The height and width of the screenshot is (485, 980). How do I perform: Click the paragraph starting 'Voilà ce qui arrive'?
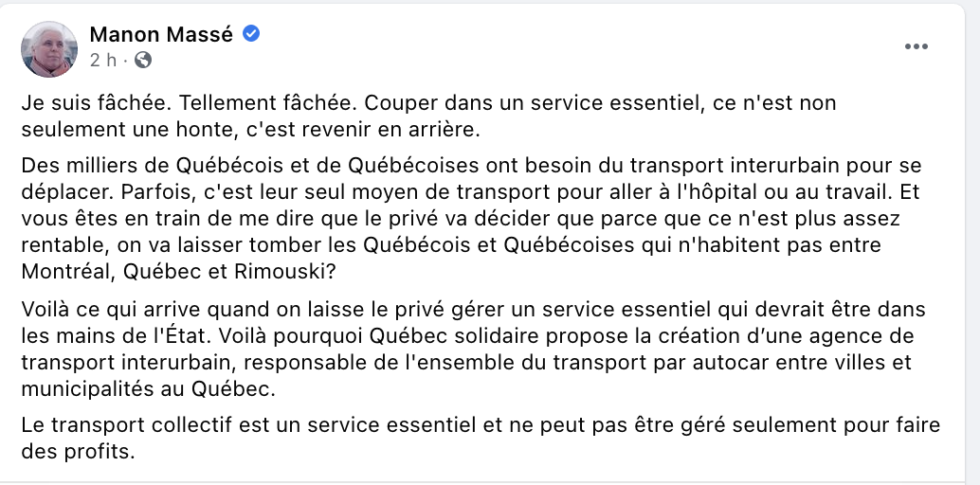pyautogui.click(x=473, y=349)
